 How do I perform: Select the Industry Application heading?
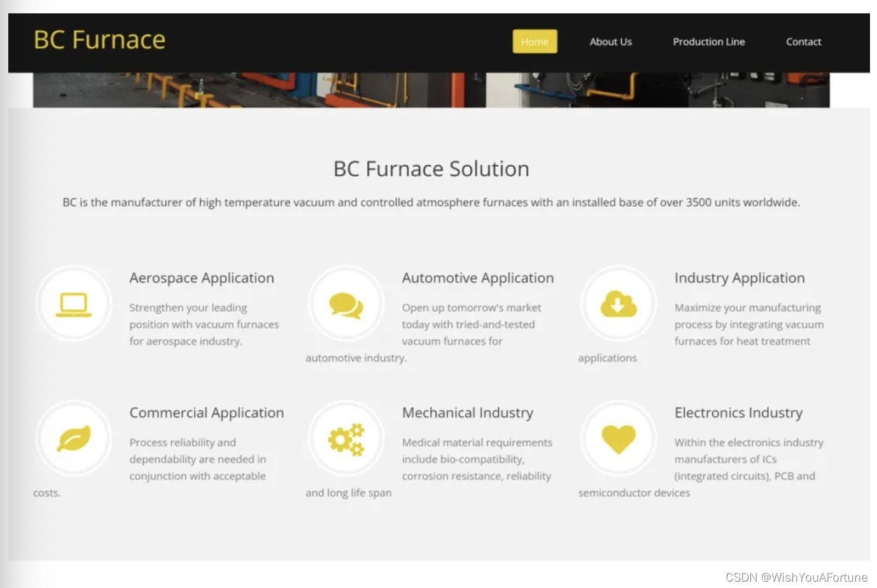click(x=740, y=278)
